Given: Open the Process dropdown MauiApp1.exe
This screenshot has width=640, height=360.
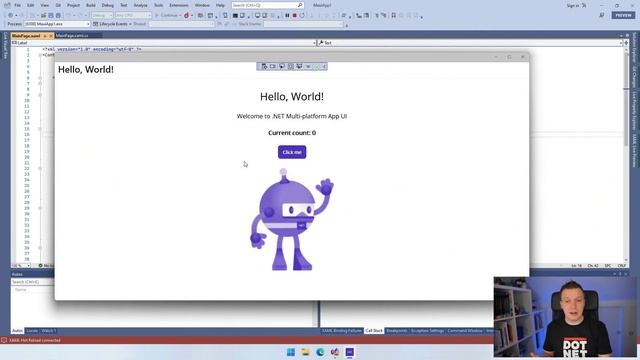Looking at the screenshot, I should click(57, 24).
